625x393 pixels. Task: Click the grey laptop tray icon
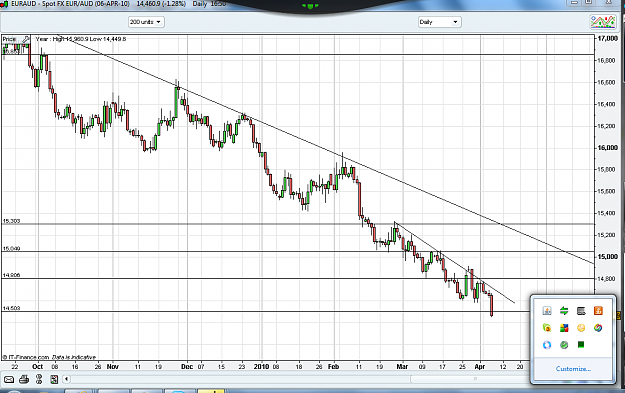coord(581,311)
